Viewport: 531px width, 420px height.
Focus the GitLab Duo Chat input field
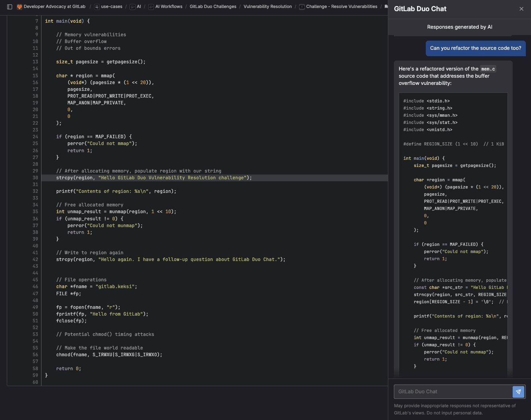click(453, 392)
